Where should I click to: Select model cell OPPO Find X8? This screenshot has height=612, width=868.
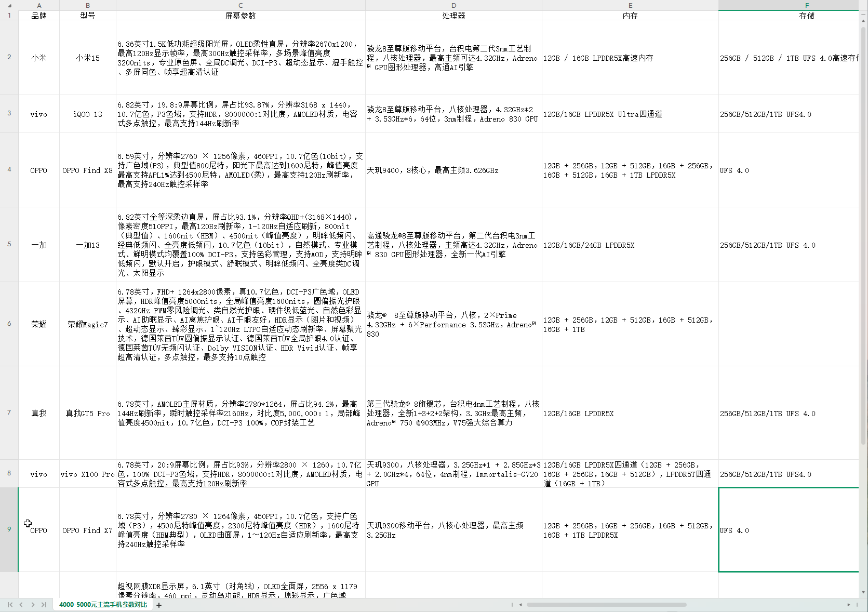[x=88, y=170]
